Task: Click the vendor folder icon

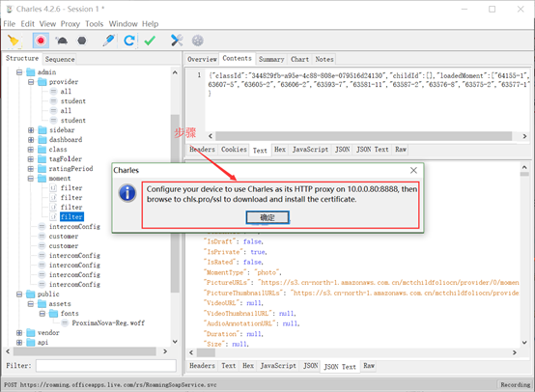Action: pos(31,333)
